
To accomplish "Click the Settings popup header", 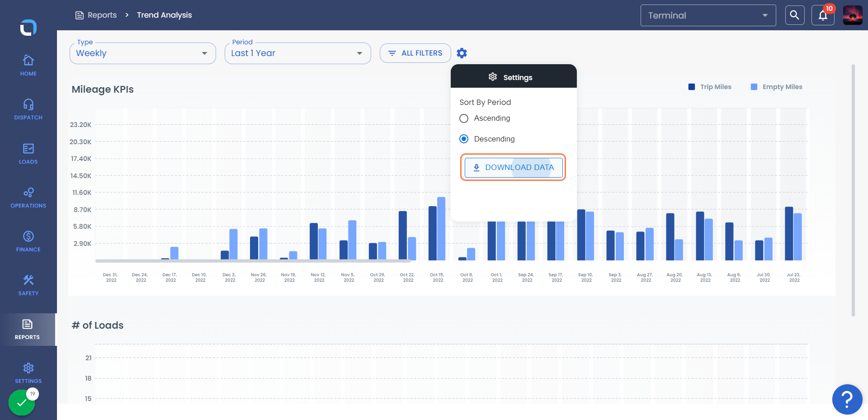I will tap(514, 77).
